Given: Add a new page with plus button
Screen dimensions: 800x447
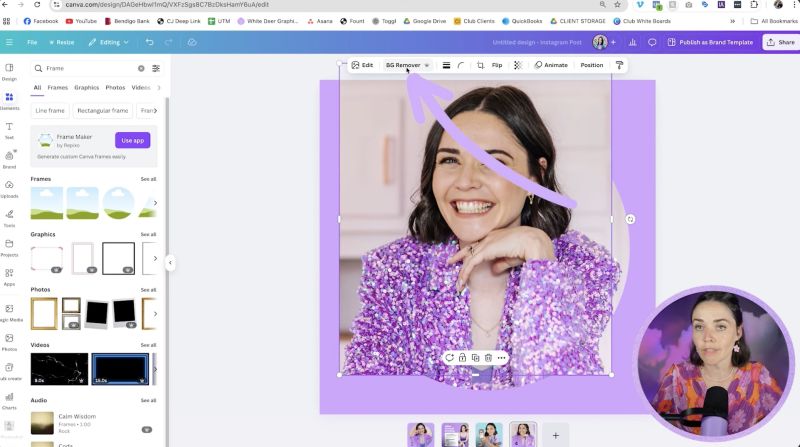Looking at the screenshot, I should tap(556, 435).
